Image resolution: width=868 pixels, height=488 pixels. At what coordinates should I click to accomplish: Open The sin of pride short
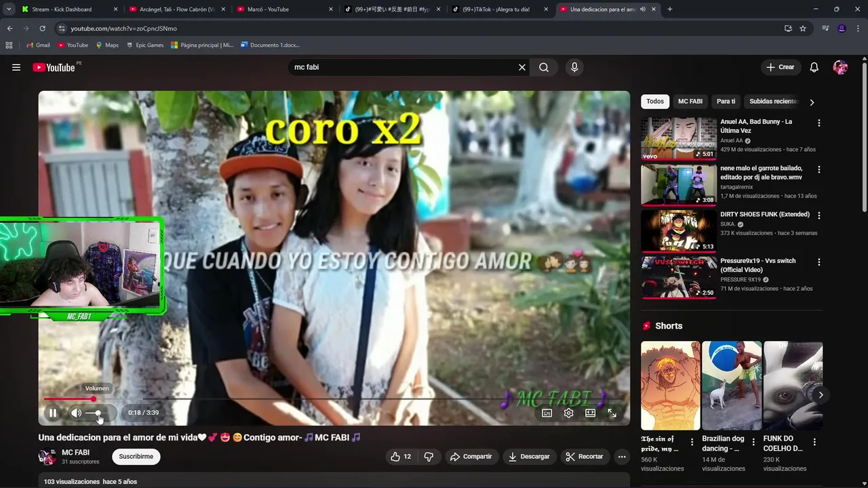tap(671, 386)
